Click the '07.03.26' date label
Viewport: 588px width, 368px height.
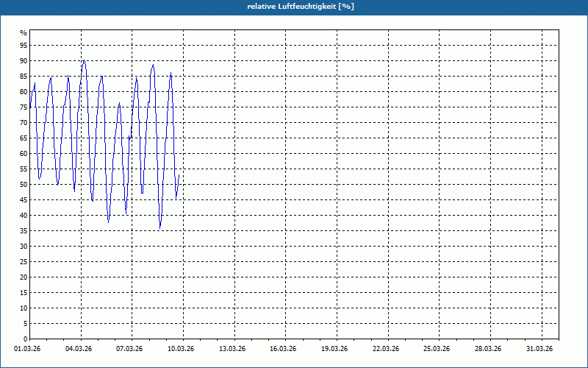coord(129,349)
